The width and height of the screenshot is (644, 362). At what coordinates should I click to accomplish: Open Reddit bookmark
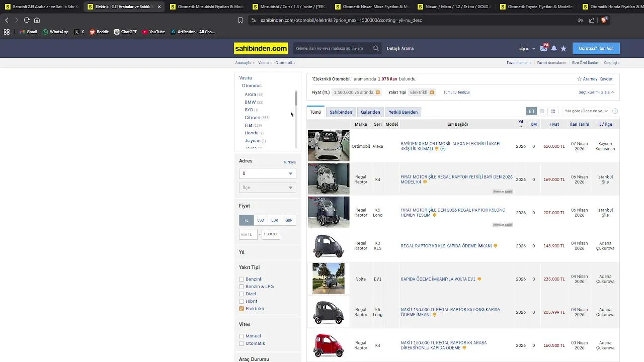click(99, 32)
